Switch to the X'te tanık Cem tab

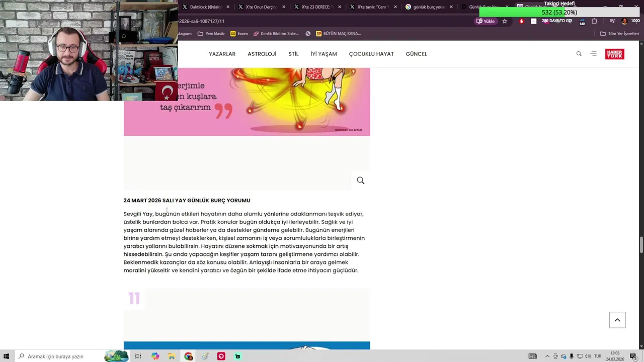coord(373,7)
